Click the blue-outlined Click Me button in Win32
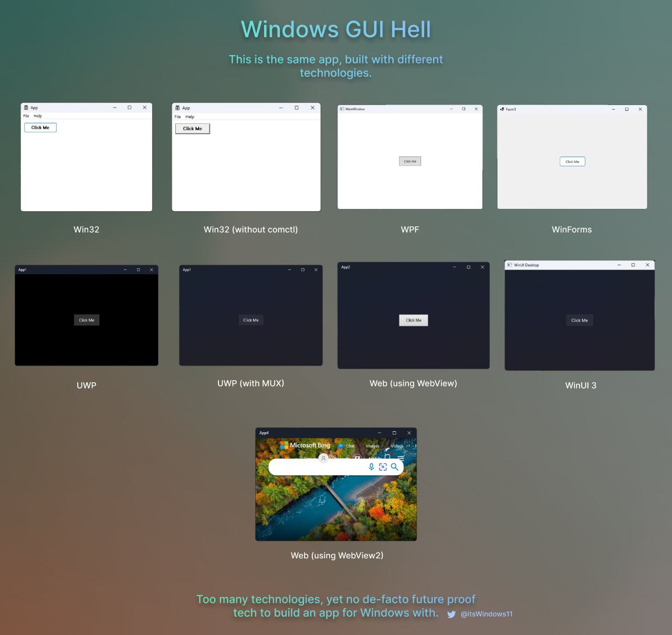 40,128
